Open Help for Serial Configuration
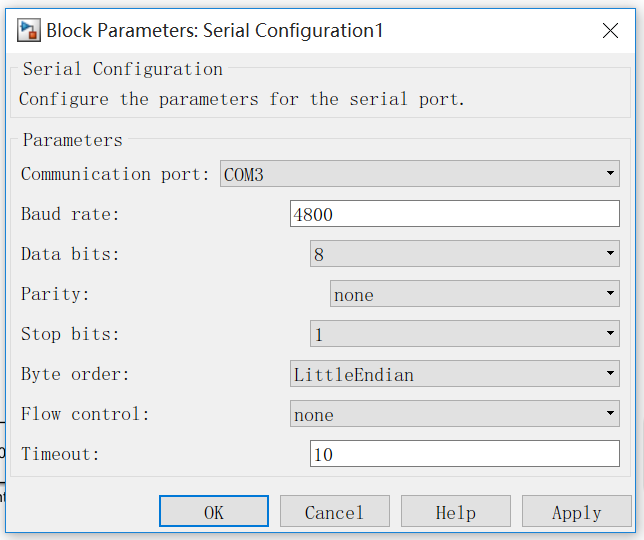Screen dimensions: 644x540 [456, 511]
